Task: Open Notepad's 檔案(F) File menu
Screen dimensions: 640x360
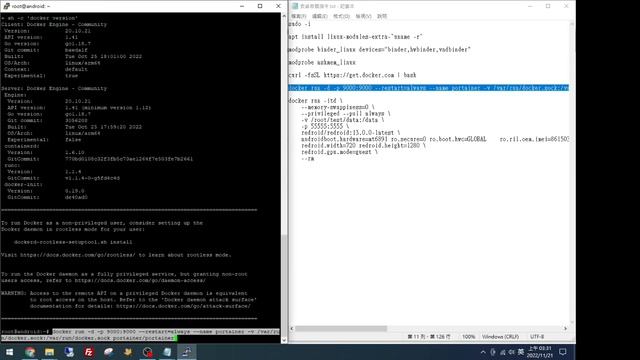Action: pos(299,16)
